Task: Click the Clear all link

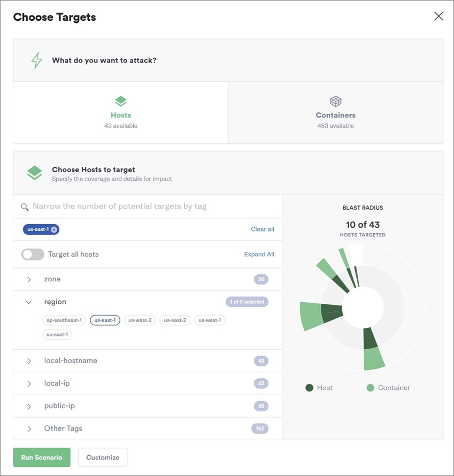Action: (263, 229)
